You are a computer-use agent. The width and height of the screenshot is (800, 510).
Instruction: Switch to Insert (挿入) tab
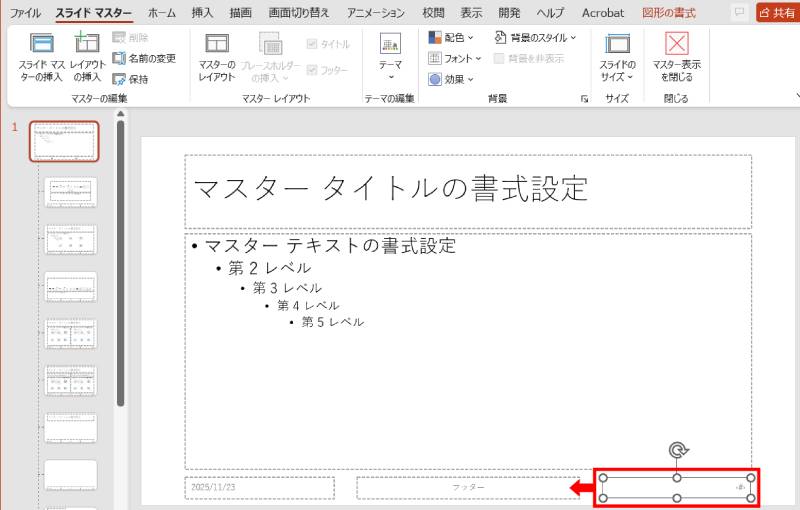202,13
